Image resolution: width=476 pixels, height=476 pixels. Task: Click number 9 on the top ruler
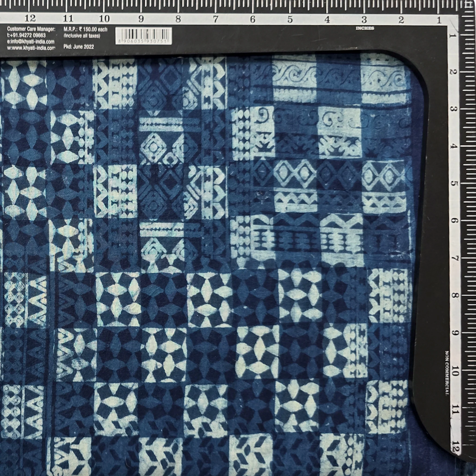(141, 19)
